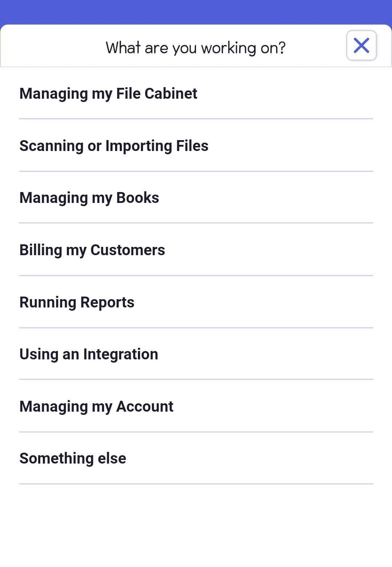Tap the blue banner above the dialog

[196, 12]
